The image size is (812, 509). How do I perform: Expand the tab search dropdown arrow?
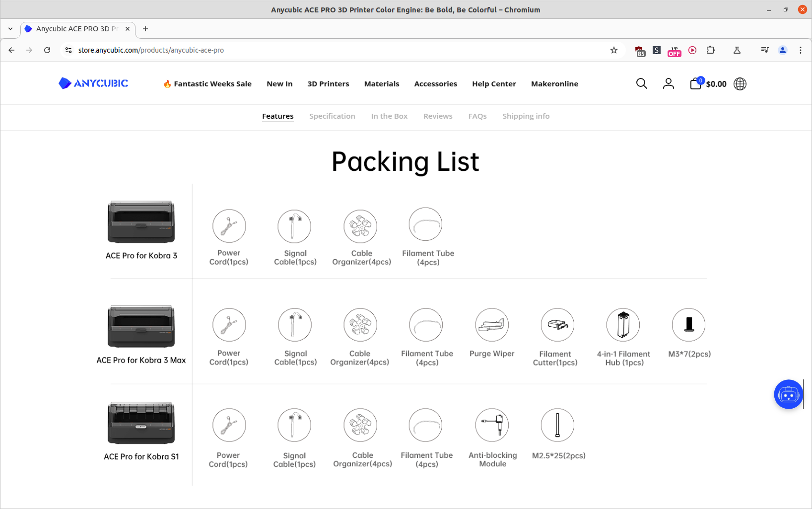[x=10, y=29]
